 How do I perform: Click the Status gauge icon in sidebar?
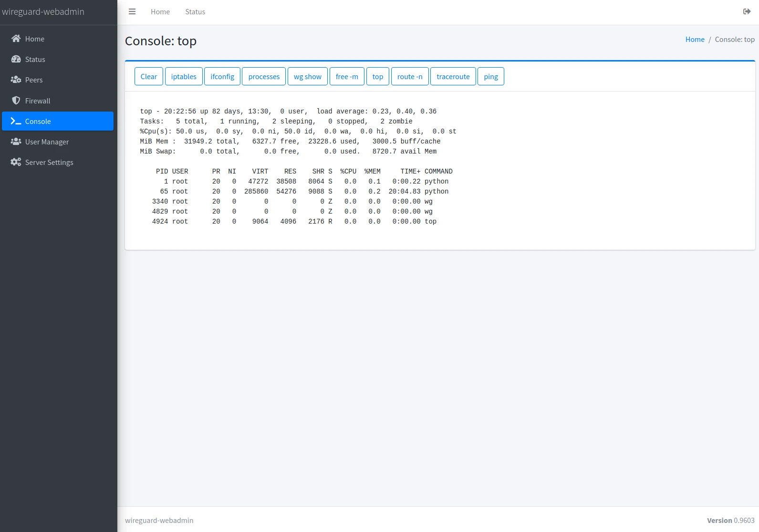(x=16, y=59)
